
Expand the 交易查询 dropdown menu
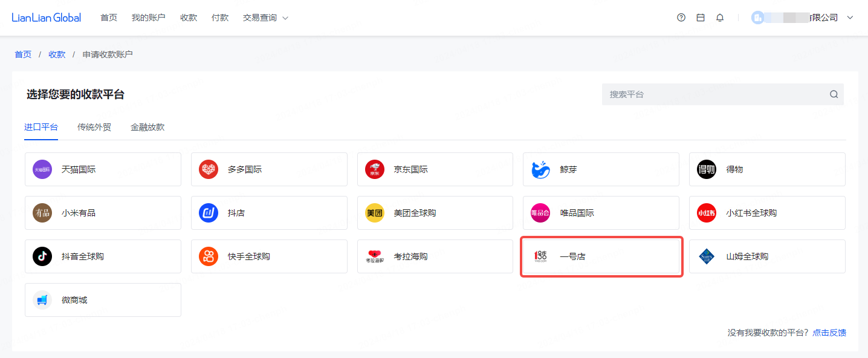pos(265,18)
